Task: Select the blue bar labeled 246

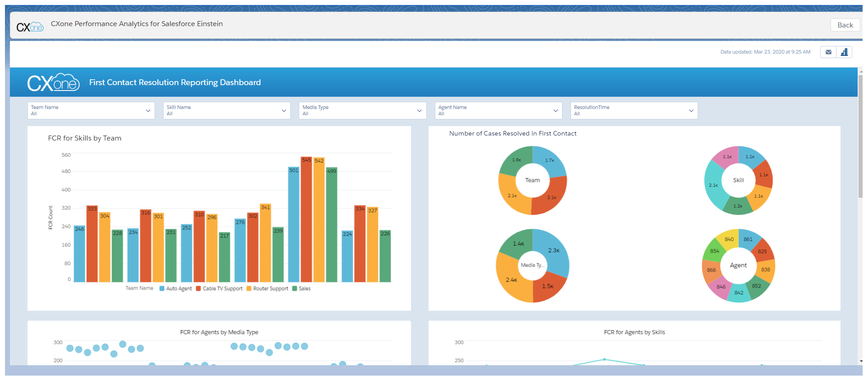Action: (79, 254)
